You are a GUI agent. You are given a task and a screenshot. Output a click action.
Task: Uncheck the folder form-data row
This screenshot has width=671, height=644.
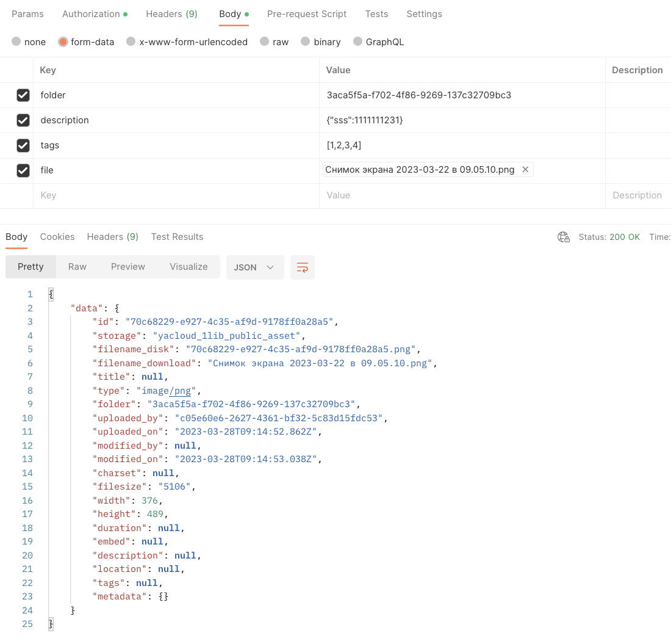[x=23, y=95]
